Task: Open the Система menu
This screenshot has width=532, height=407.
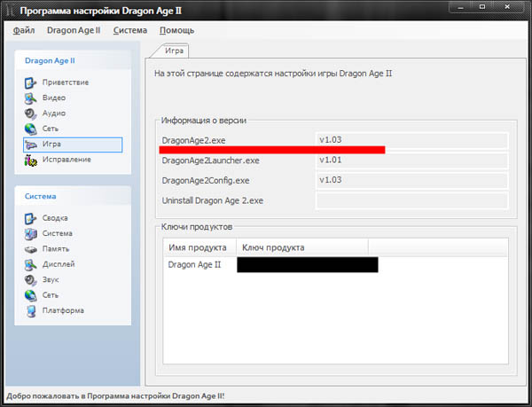Action: click(130, 30)
